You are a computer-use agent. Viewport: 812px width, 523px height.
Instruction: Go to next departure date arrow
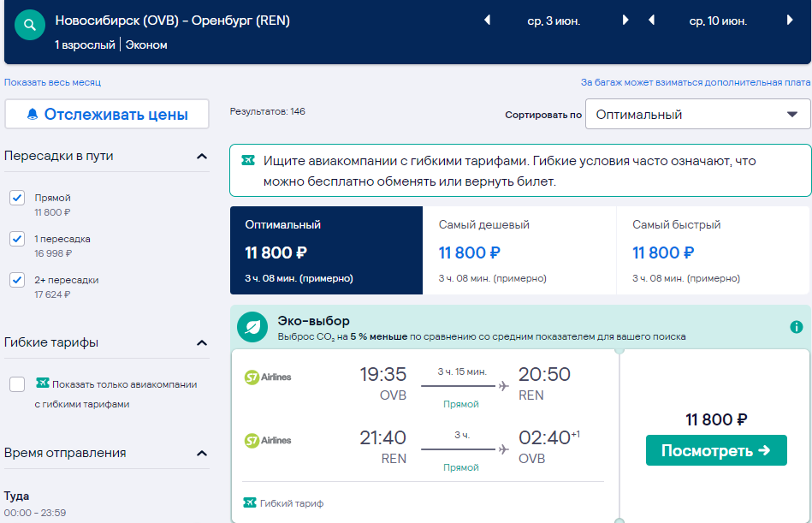625,21
